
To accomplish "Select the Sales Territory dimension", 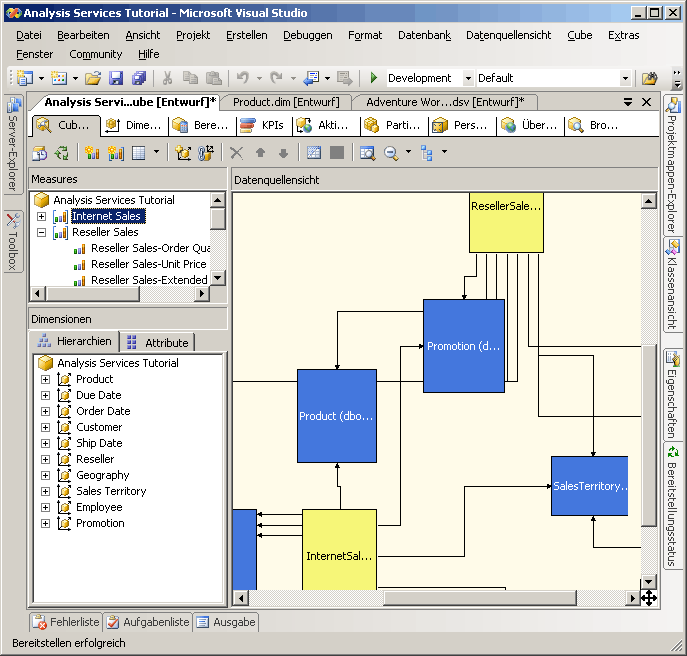I will tap(111, 491).
